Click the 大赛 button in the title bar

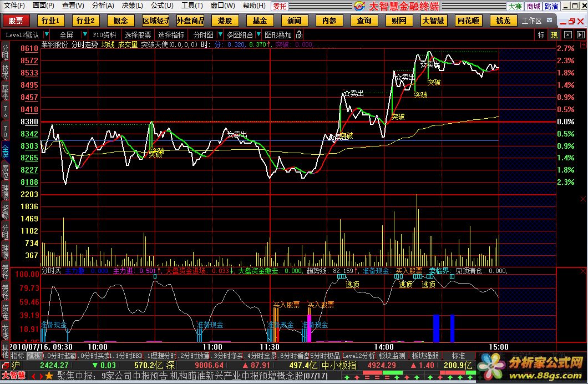point(515,6)
